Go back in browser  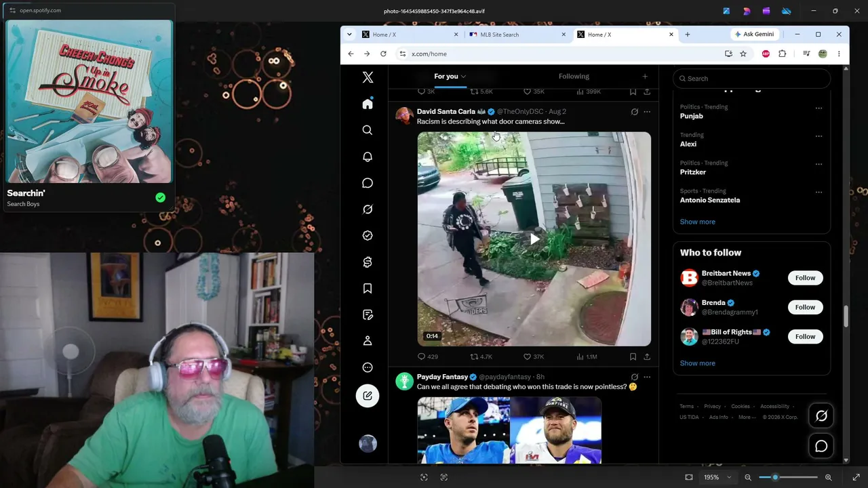coord(351,54)
